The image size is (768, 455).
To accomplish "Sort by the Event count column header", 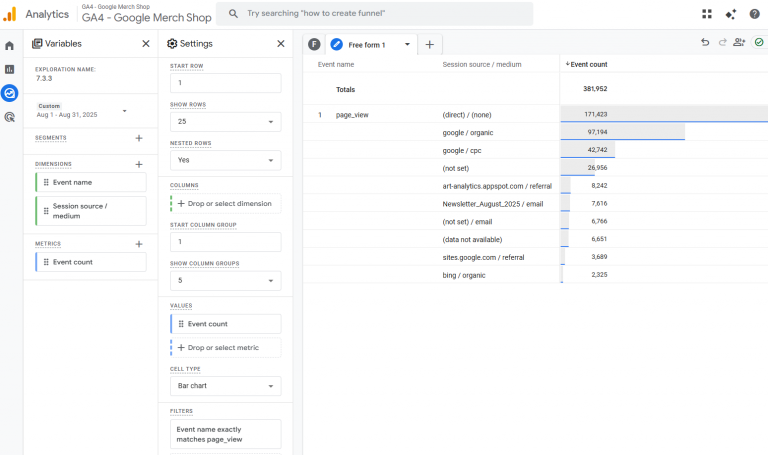I will pos(588,64).
